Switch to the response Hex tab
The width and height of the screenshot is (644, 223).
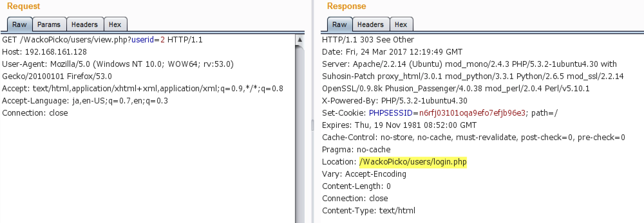pos(401,25)
